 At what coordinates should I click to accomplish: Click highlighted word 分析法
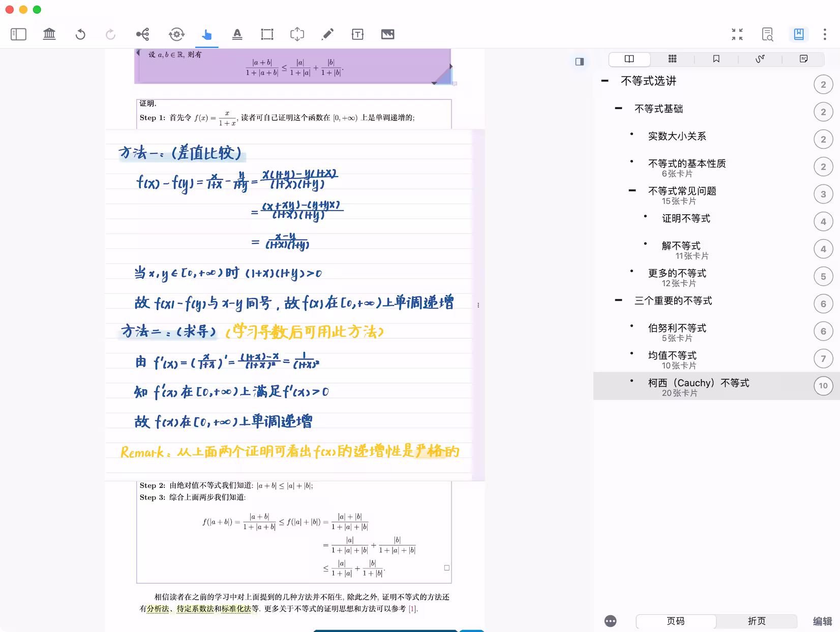[x=158, y=609]
